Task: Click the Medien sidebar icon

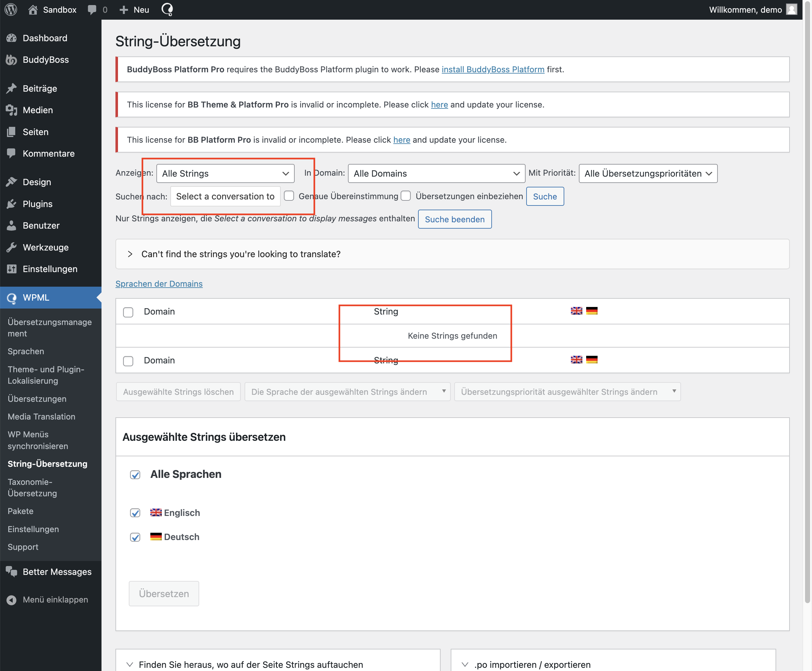Action: (12, 110)
